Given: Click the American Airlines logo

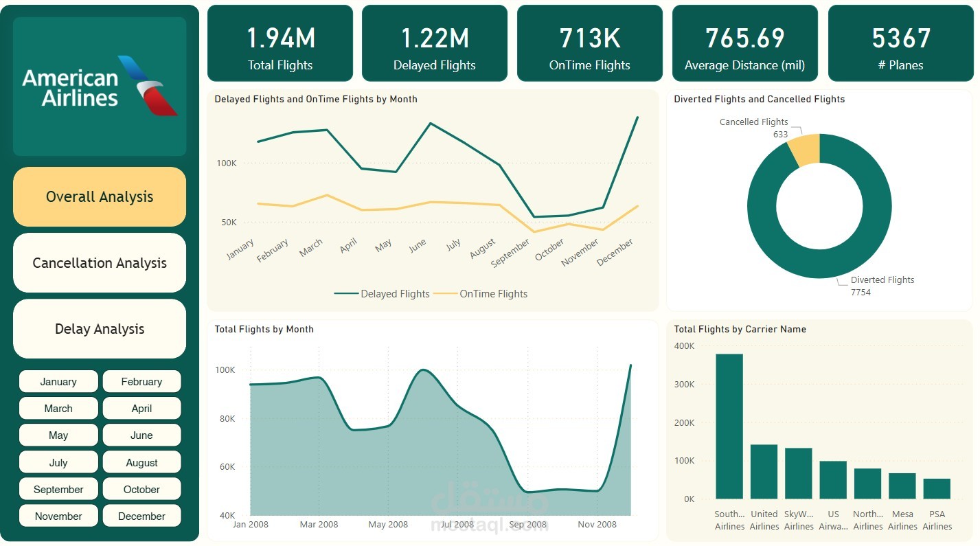Looking at the screenshot, I should point(100,87).
